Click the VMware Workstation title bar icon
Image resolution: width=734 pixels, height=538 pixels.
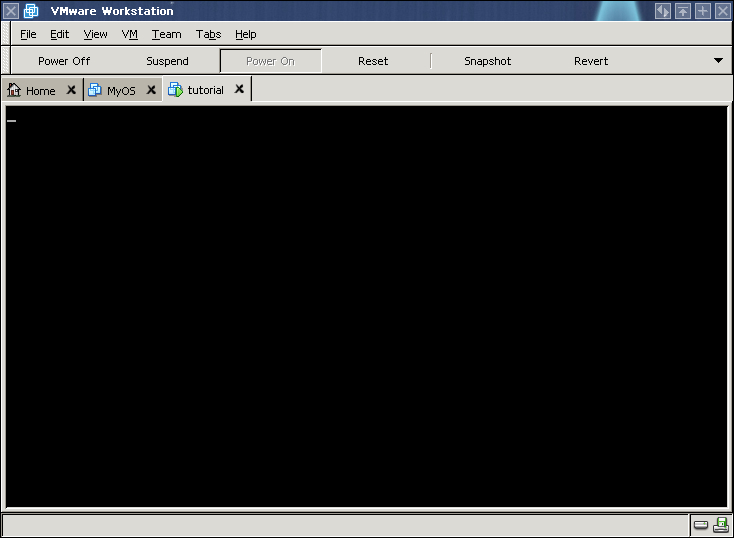click(31, 10)
